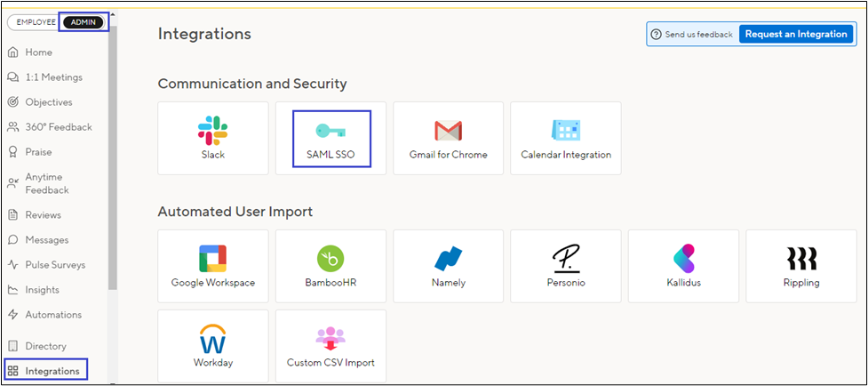The width and height of the screenshot is (868, 386).
Task: Select the Rippling integration tile
Action: click(801, 265)
